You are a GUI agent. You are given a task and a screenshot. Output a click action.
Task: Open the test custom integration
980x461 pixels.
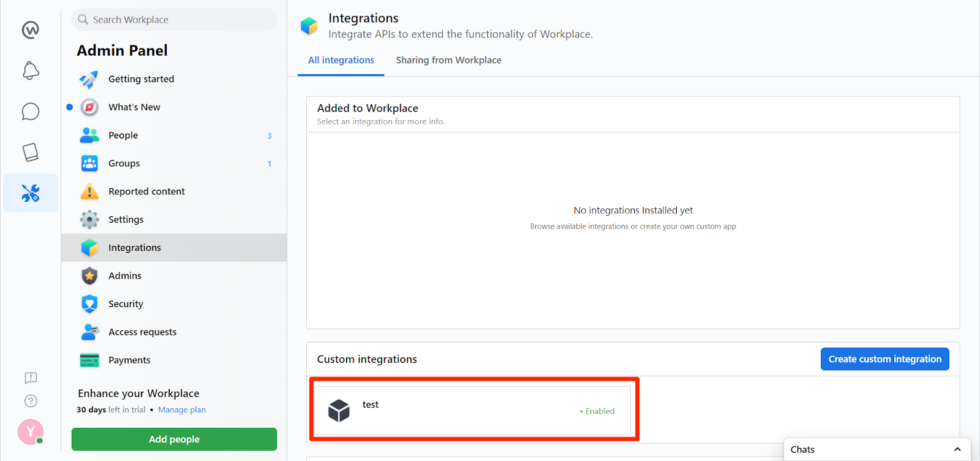coord(472,410)
